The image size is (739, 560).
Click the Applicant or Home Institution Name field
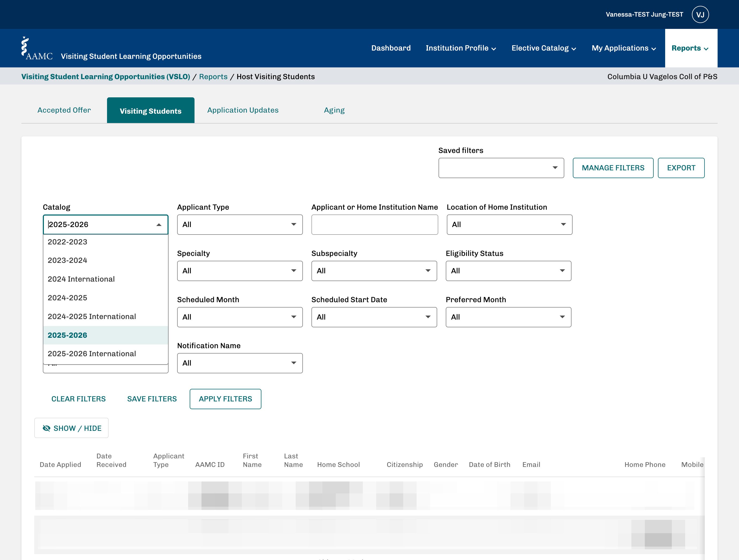(375, 225)
